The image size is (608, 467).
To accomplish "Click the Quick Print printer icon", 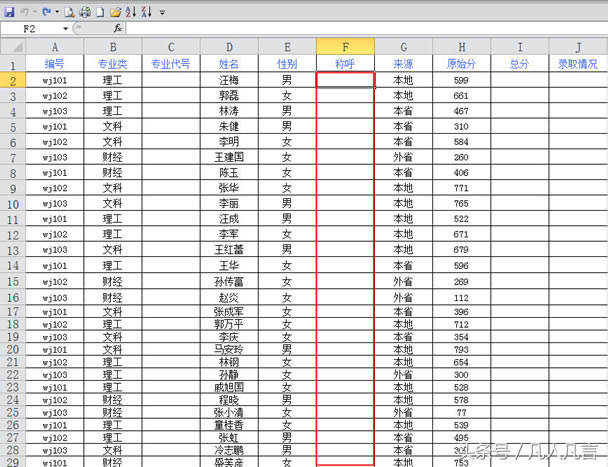I will pos(84,11).
